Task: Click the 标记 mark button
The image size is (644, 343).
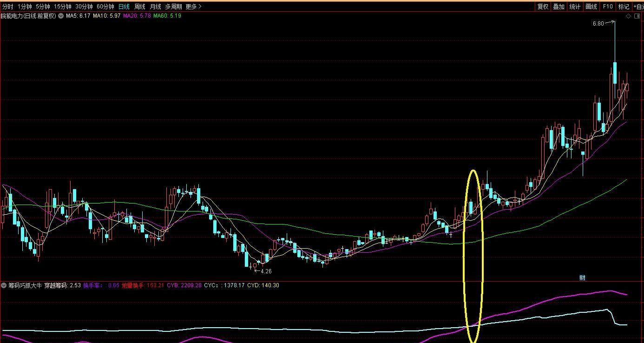Action: [x=623, y=7]
